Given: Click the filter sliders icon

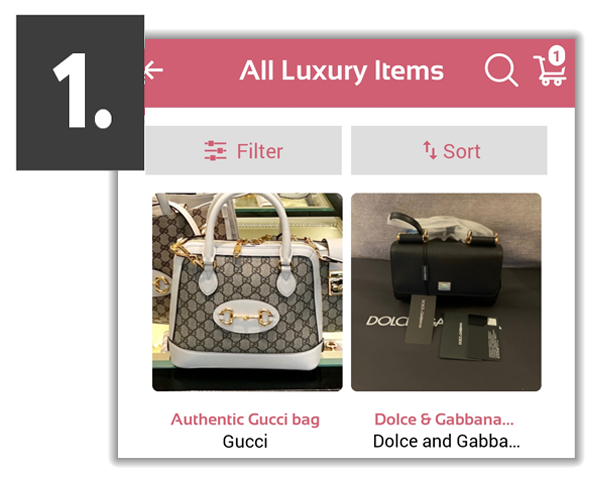Looking at the screenshot, I should [x=215, y=151].
